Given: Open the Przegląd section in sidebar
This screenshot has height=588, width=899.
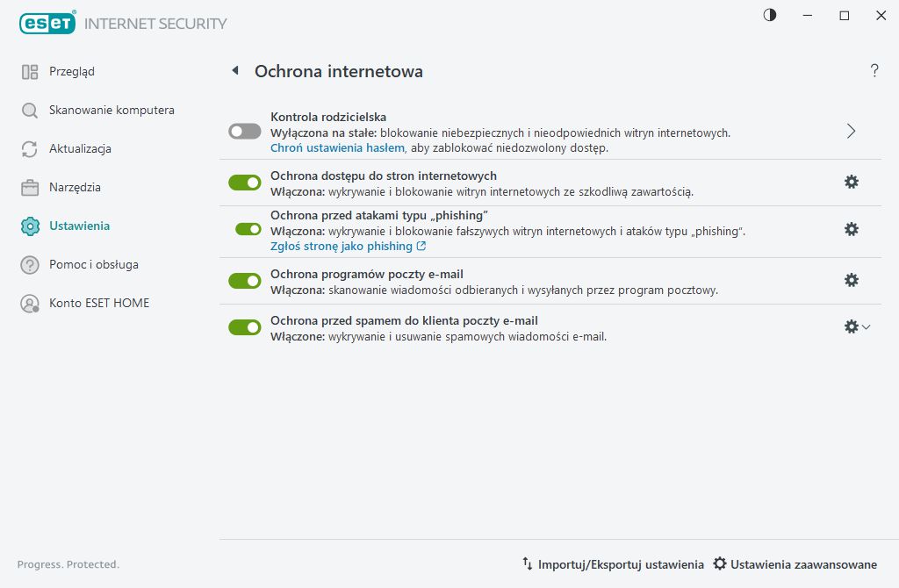Looking at the screenshot, I should coord(71,72).
